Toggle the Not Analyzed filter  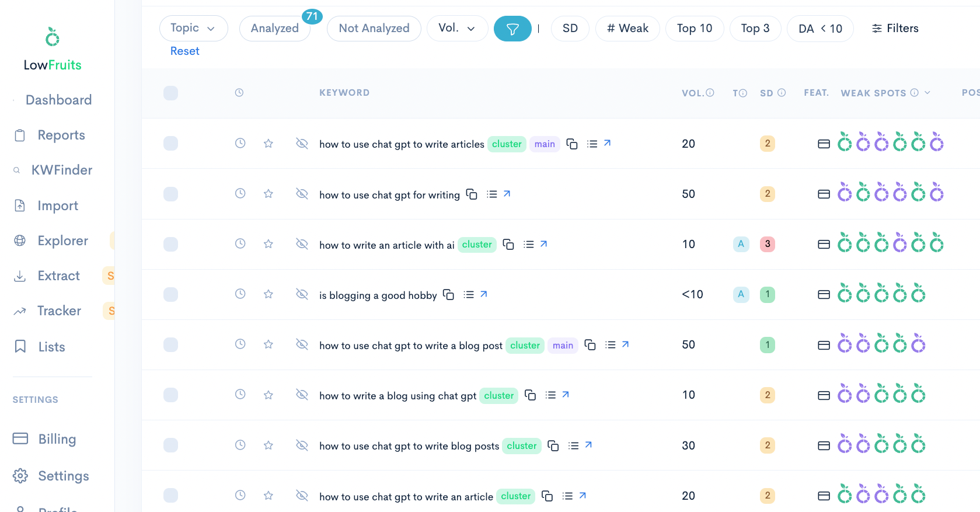coord(374,28)
